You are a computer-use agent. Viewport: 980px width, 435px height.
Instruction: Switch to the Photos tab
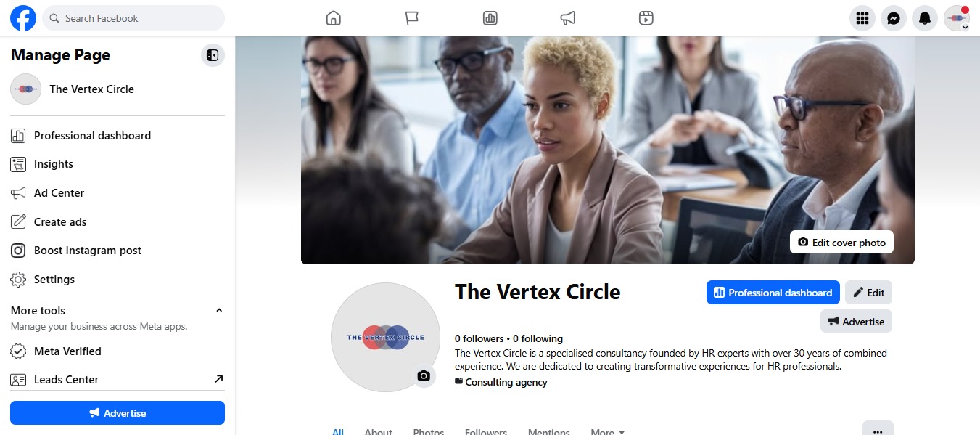429,431
